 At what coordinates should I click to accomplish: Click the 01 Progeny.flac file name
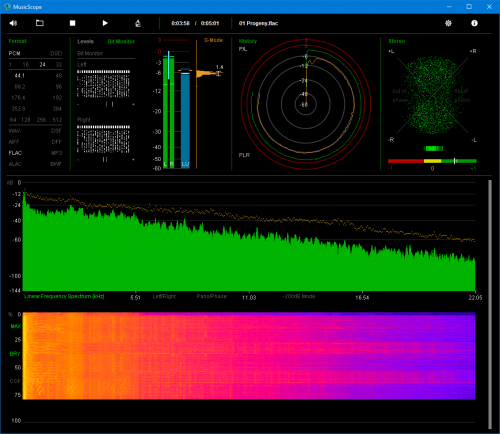(x=258, y=23)
